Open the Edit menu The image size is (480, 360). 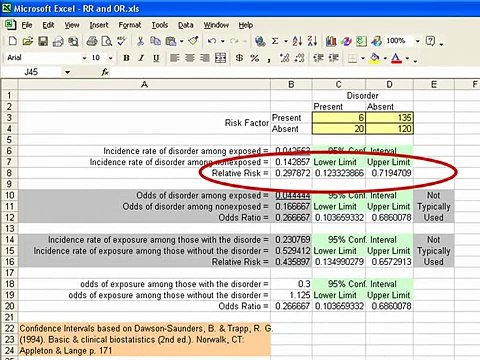(x=48, y=25)
